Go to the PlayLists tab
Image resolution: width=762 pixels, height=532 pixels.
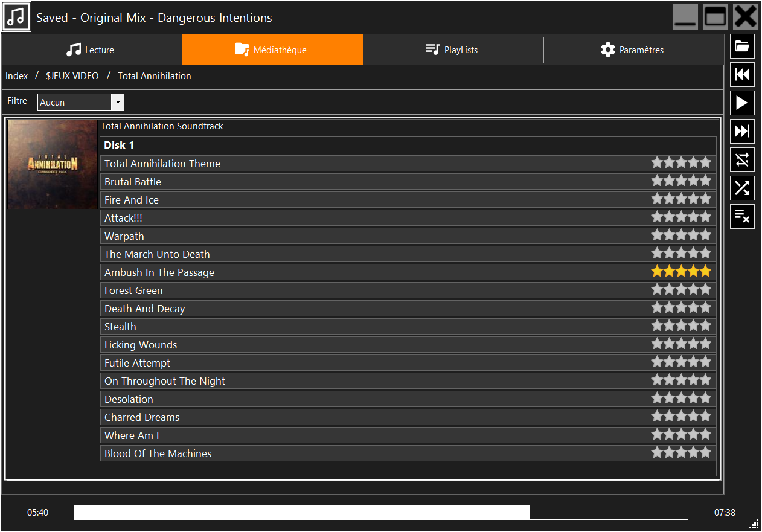pyautogui.click(x=453, y=50)
